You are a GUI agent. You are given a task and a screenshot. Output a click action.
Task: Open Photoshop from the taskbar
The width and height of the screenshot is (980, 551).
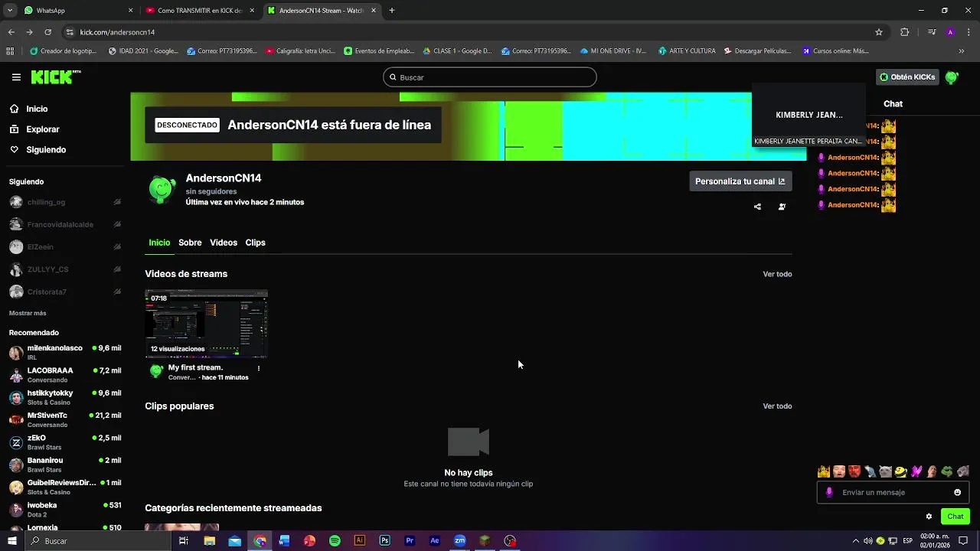coord(384,541)
